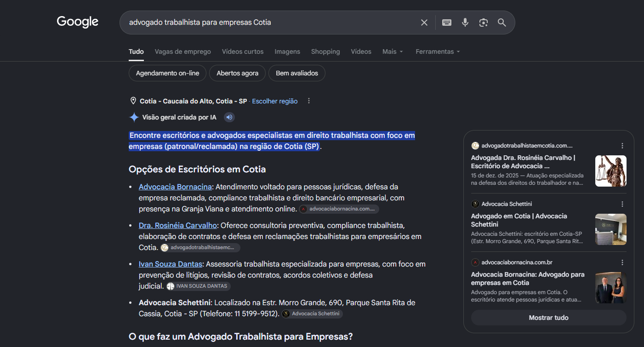This screenshot has height=347, width=644.
Task: Clear the search text with the X icon
Action: click(x=424, y=23)
